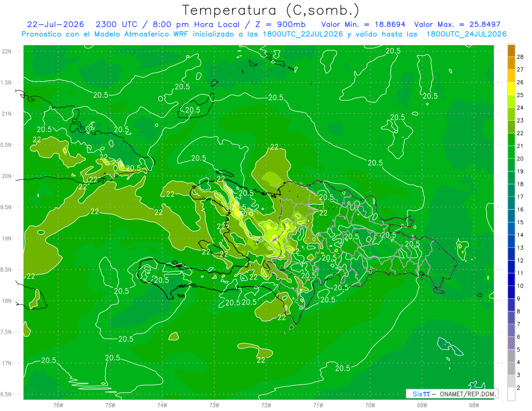Image resolution: width=532 pixels, height=411 pixels.
Task: Click the '17N' latitude axis label
Action: 7,363
